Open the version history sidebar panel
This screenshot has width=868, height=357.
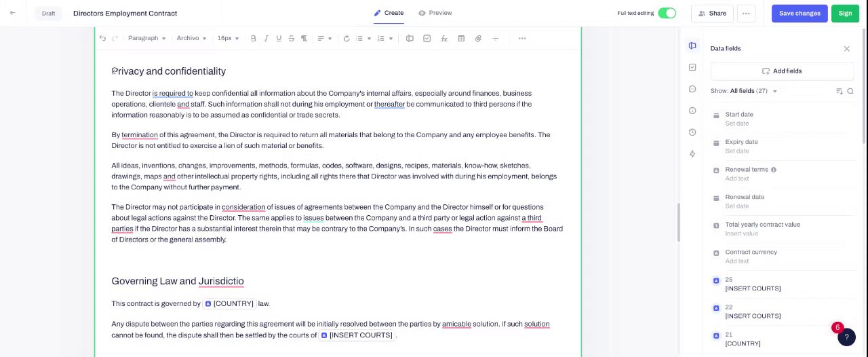(x=692, y=132)
